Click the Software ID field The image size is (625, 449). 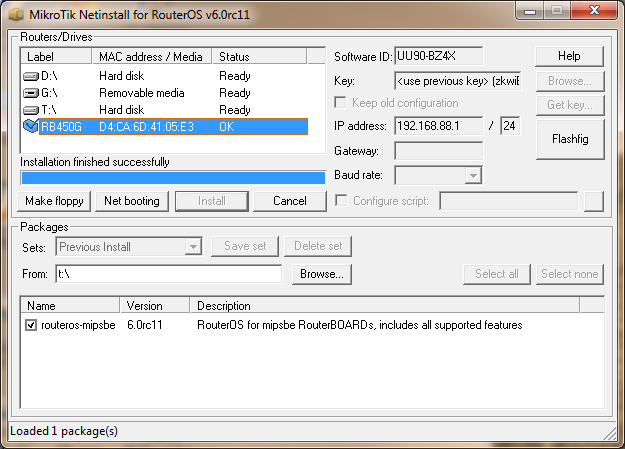(438, 56)
